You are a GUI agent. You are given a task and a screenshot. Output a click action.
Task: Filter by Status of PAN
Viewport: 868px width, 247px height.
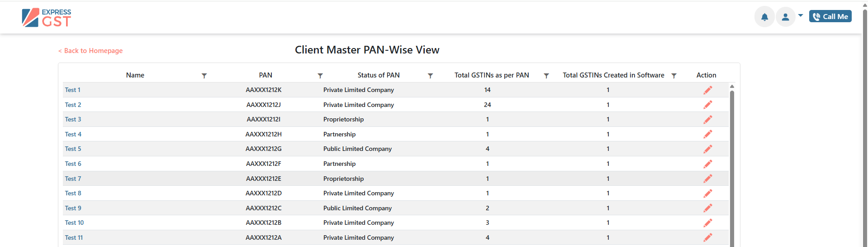pos(431,76)
